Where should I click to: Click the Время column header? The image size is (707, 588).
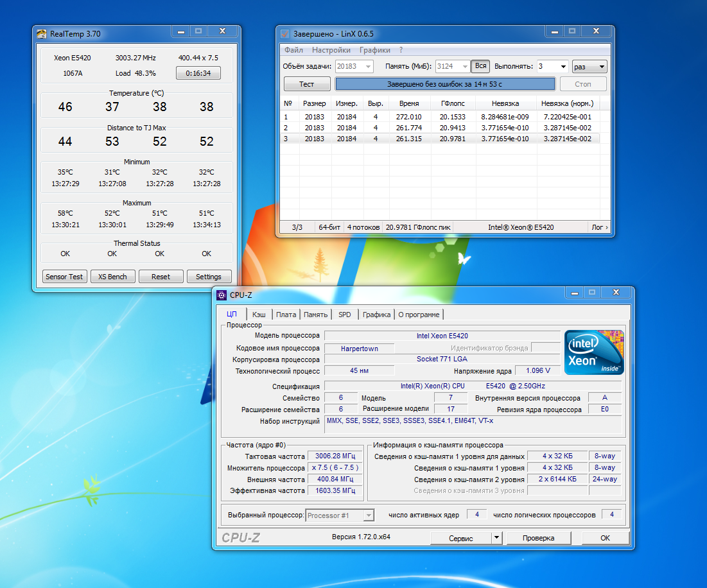pos(409,103)
